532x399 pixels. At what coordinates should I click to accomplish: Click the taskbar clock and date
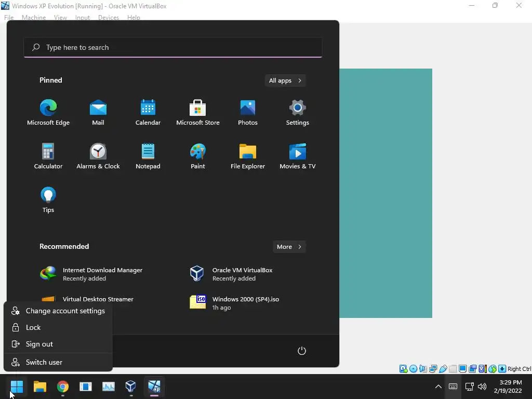(x=508, y=387)
